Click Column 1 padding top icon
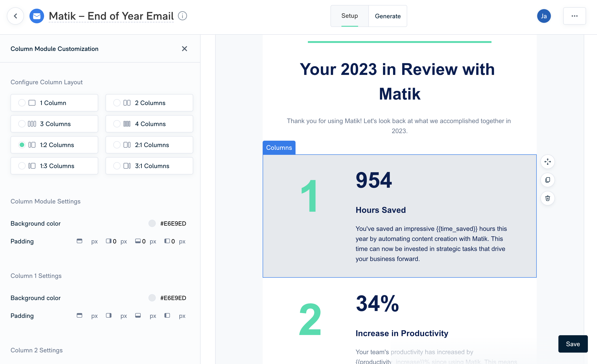597x364 pixels. point(79,315)
